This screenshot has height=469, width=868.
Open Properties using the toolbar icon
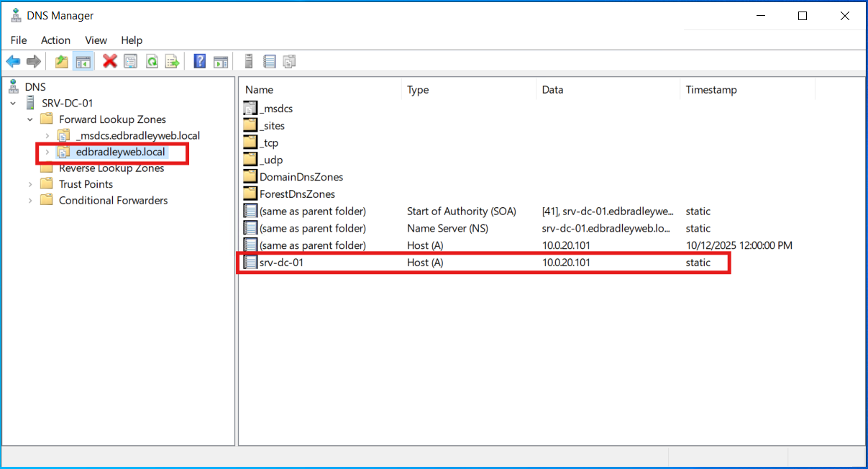130,61
